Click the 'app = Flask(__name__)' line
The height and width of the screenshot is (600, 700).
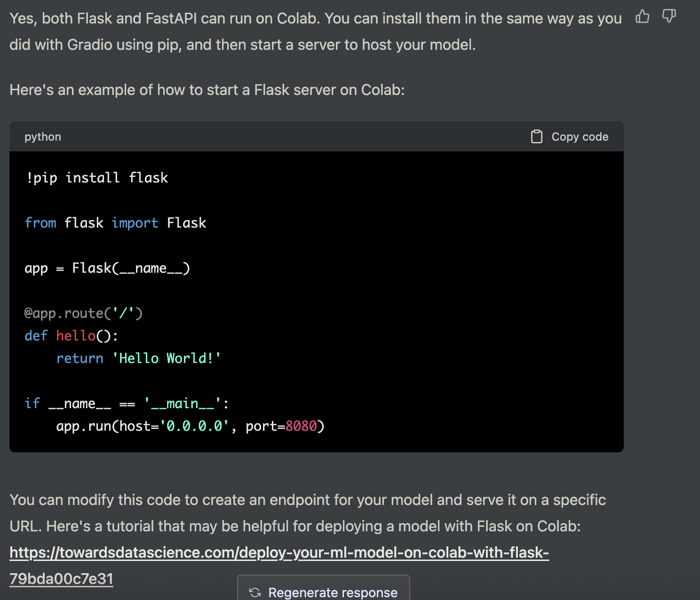pos(107,268)
